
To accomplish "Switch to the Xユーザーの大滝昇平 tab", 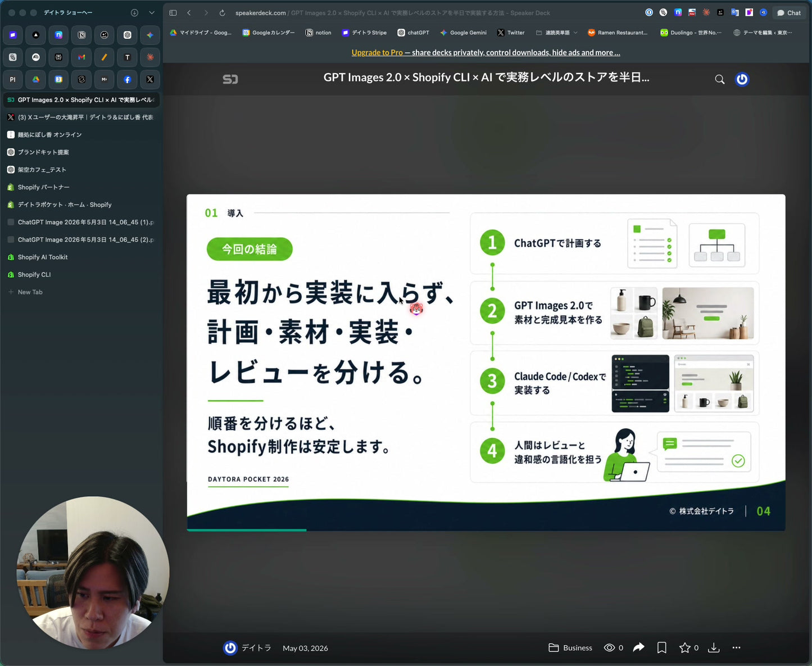I will pos(81,117).
